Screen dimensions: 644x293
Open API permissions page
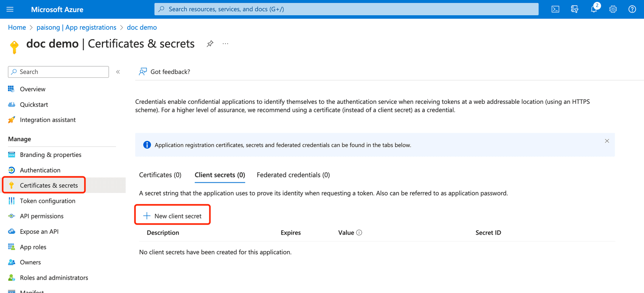pos(42,216)
